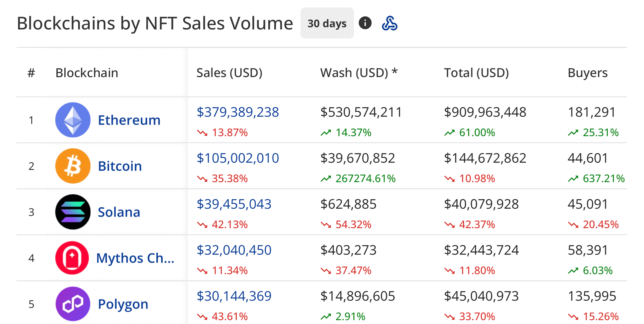Select Solana buyers count 45,091
This screenshot has width=644, height=324.
[x=588, y=204]
